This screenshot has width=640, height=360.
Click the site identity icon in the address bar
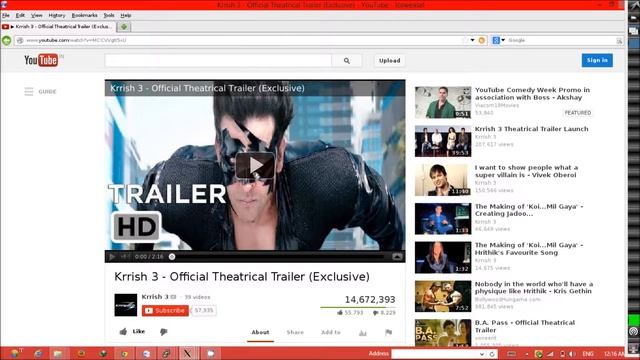[x=20, y=40]
